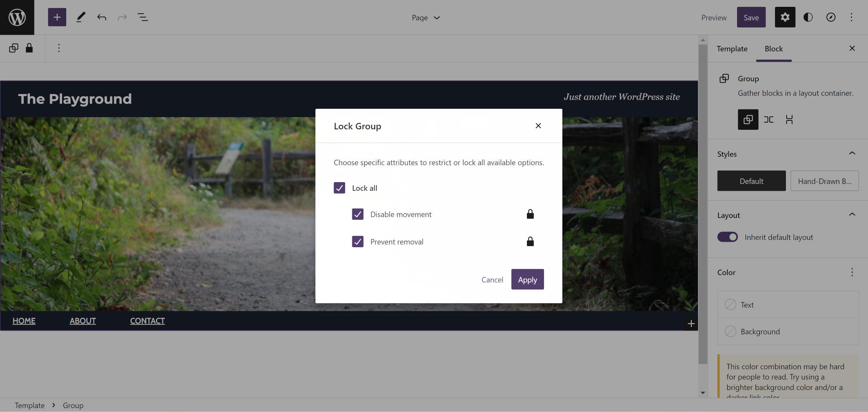Open the Preview options
This screenshot has width=868, height=412.
click(x=714, y=17)
